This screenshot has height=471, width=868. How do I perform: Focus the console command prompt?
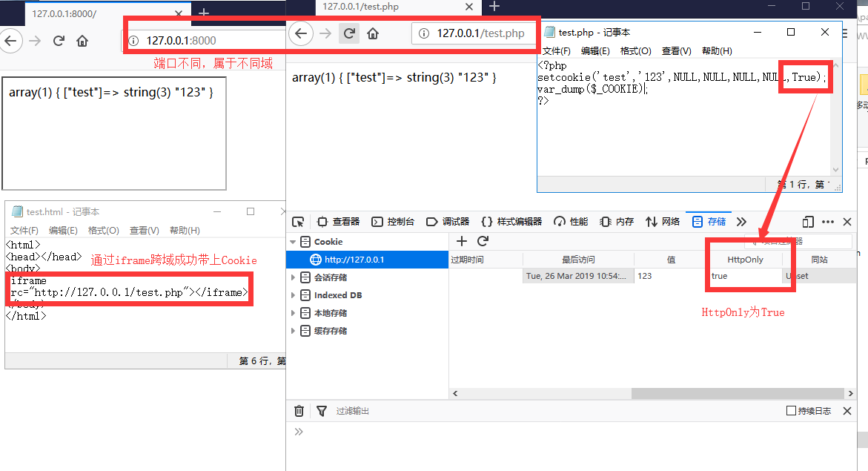pyautogui.click(x=576, y=432)
